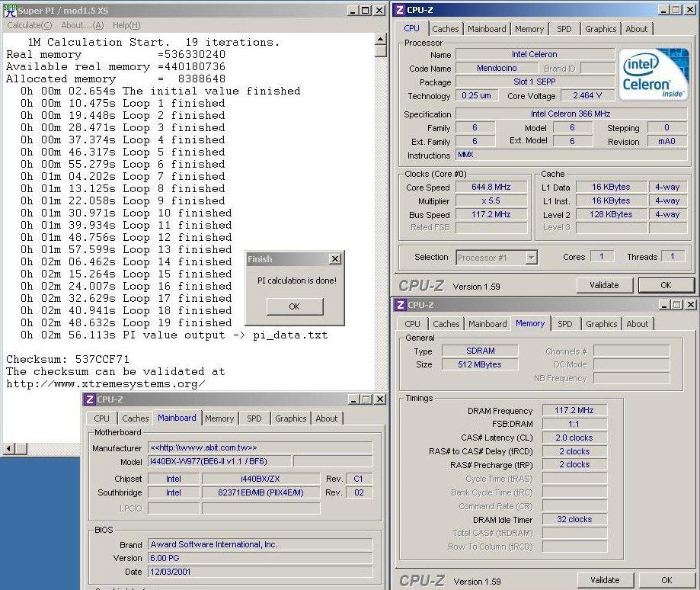This screenshot has height=590, width=700.
Task: Select Caches tab in Memory CPU-Z window
Action: [x=446, y=324]
